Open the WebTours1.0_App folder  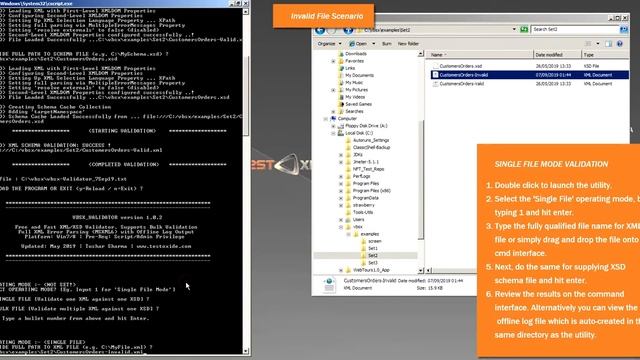click(371, 270)
